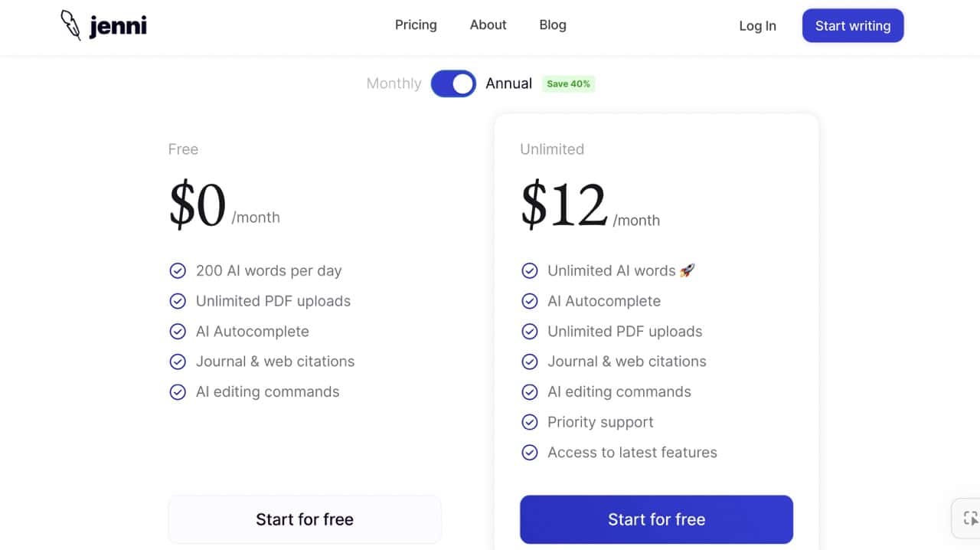
Task: Navigate to the About page
Action: (488, 25)
